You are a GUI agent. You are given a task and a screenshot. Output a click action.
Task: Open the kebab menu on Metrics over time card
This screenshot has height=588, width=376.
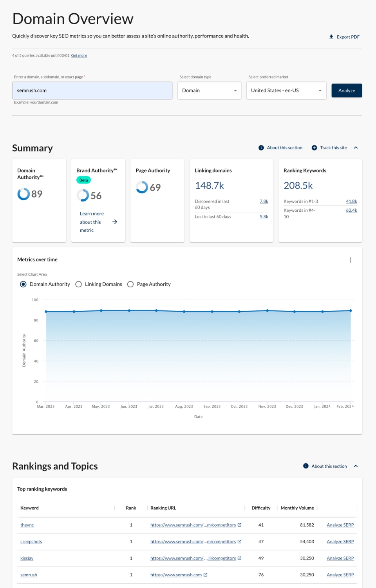[351, 260]
